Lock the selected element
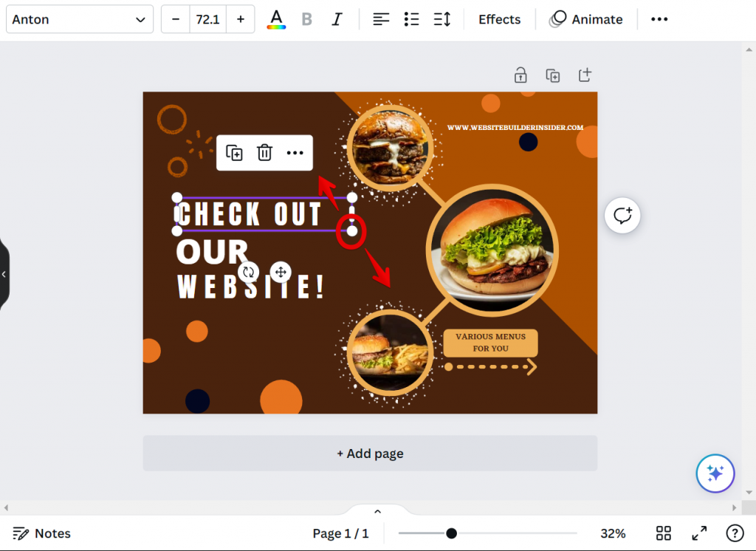This screenshot has width=756, height=551. [520, 75]
